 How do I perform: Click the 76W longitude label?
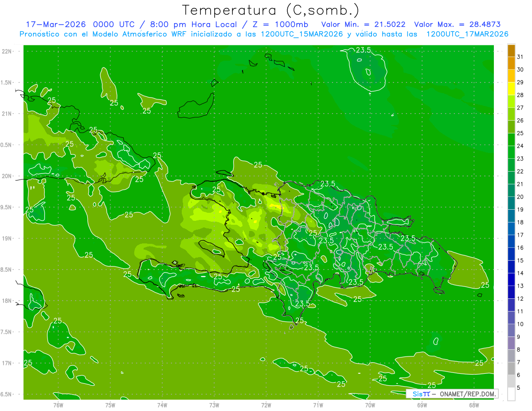(x=58, y=405)
